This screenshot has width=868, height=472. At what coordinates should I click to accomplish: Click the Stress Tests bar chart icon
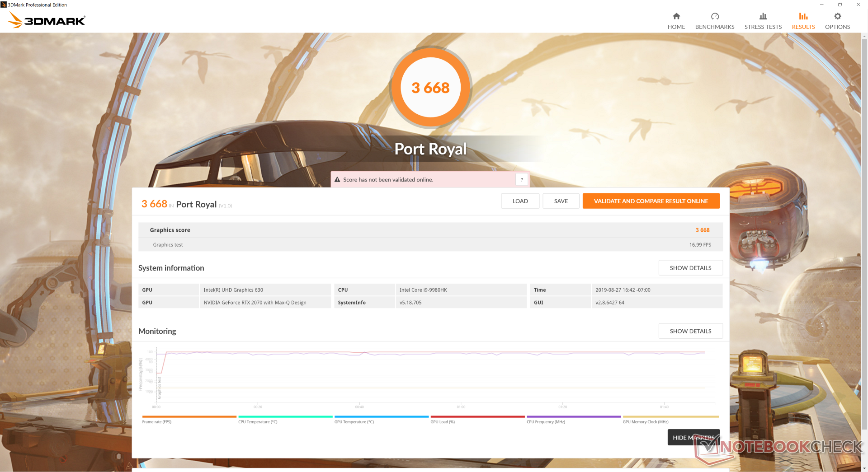tap(763, 16)
